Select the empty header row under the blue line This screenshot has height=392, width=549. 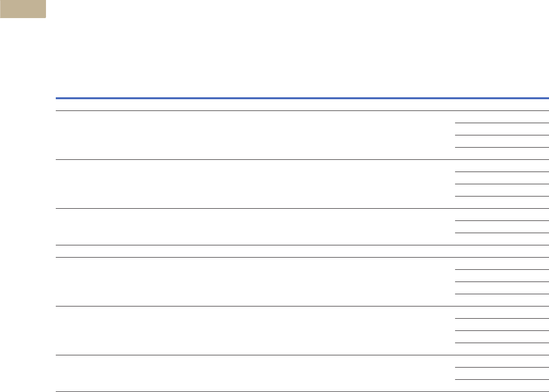302,105
